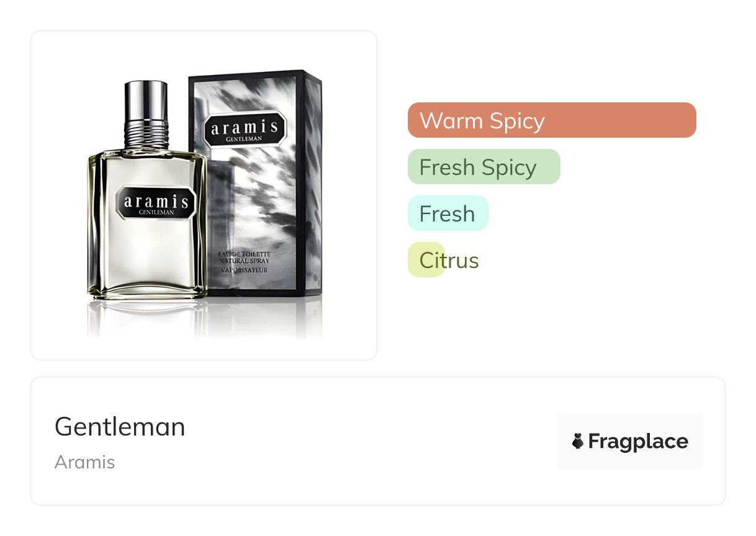Image resolution: width=756 pixels, height=536 pixels.
Task: Click the Warm Spicy accord bar
Action: pyautogui.click(x=552, y=120)
